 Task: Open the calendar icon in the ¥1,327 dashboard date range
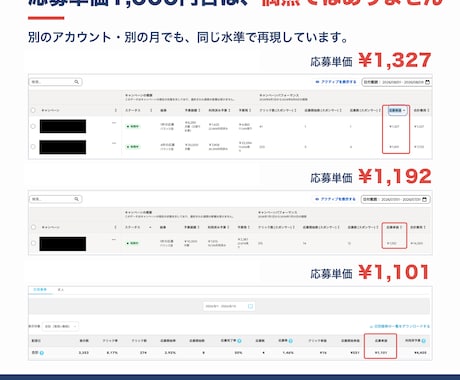tap(427, 82)
